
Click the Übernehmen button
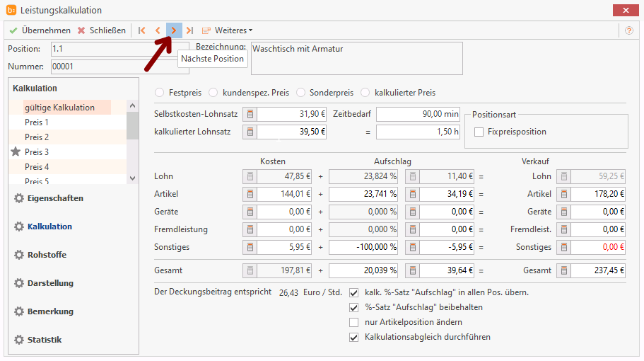click(x=40, y=30)
